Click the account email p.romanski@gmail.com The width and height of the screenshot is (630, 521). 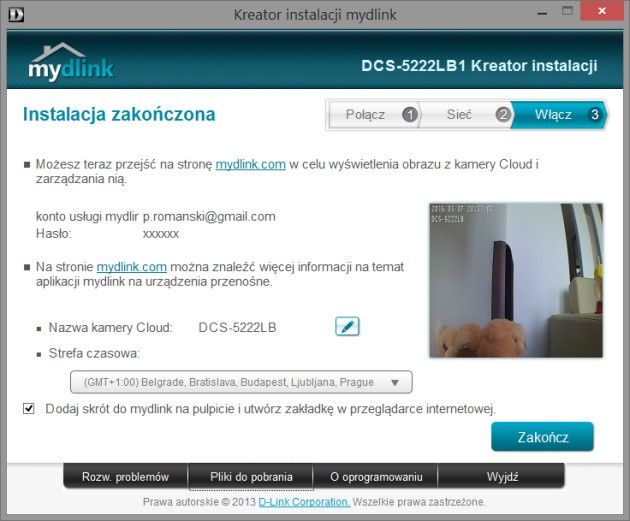point(209,217)
